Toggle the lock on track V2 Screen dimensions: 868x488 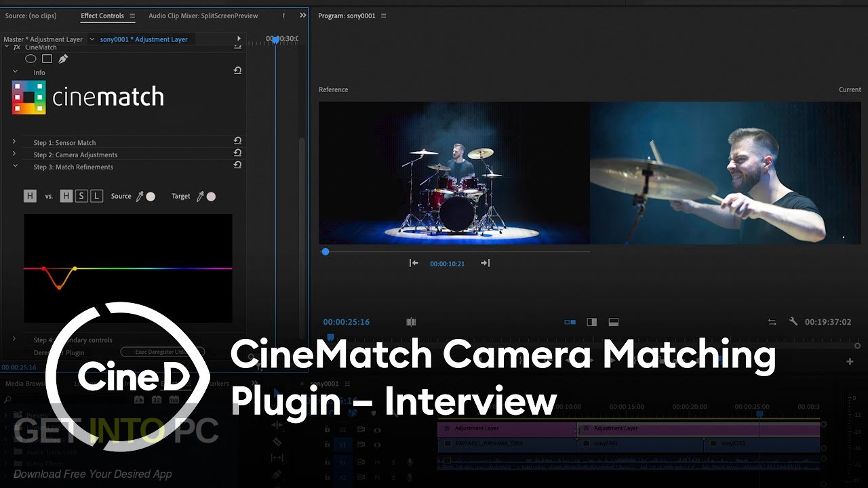[328, 429]
